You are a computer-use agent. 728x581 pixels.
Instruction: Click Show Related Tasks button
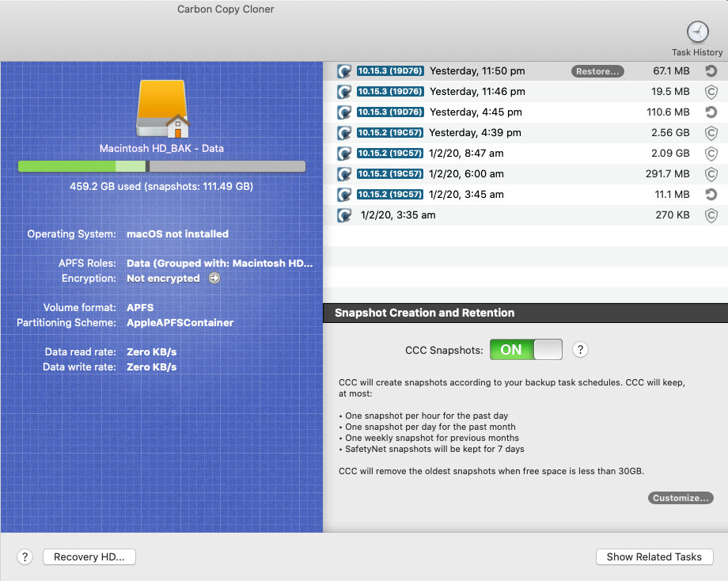click(x=654, y=556)
